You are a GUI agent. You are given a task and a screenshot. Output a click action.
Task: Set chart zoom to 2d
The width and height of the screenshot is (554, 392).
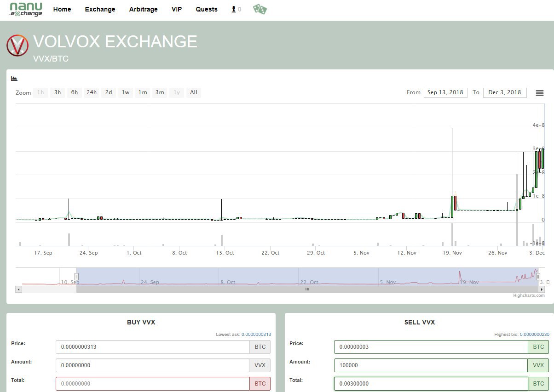(x=109, y=92)
